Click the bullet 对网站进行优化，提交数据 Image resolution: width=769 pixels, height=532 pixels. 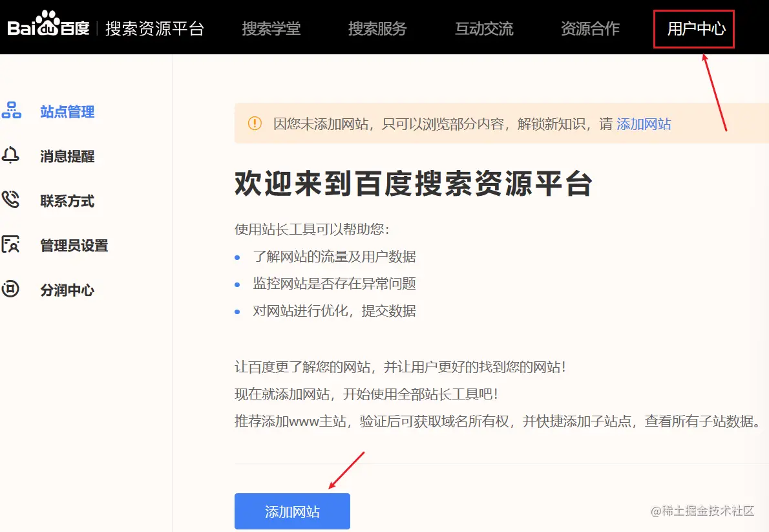[335, 311]
